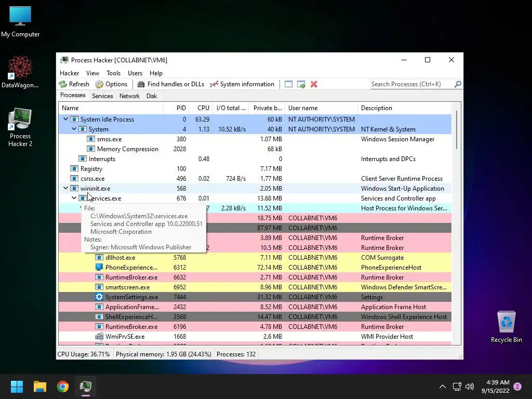Sort by User name column header
The image size is (532, 399).
[321, 108]
